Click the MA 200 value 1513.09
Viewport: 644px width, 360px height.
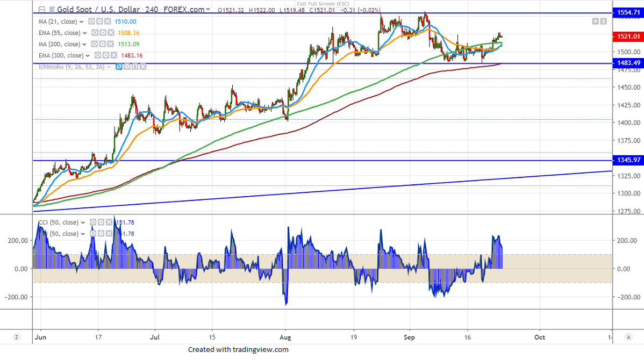(x=128, y=45)
